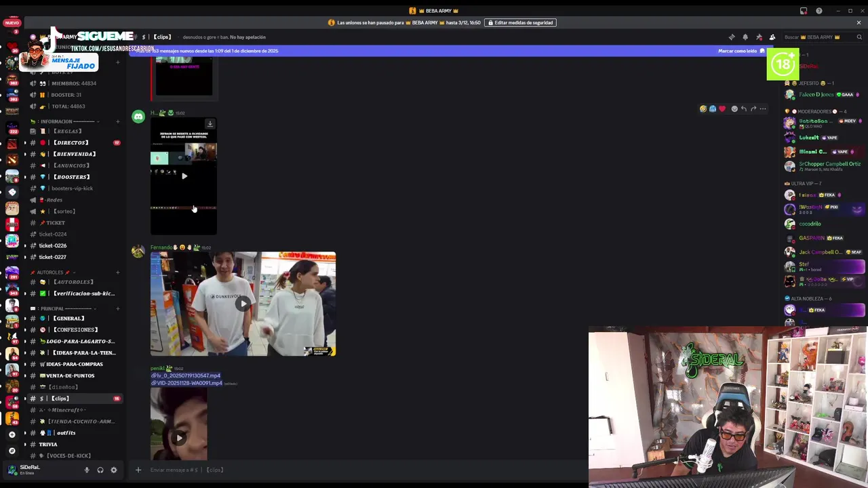
Task: Reply to the hovered message arrow
Action: click(x=744, y=108)
